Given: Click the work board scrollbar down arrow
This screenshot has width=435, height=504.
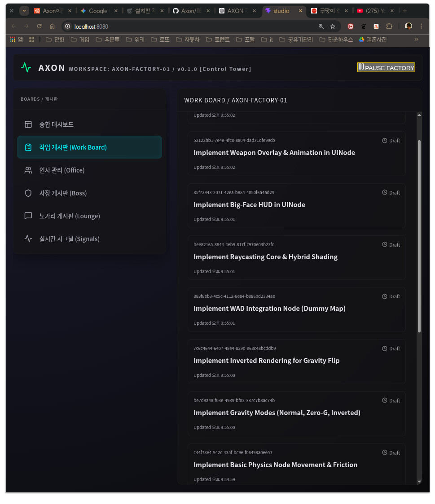Looking at the screenshot, I should point(419,482).
